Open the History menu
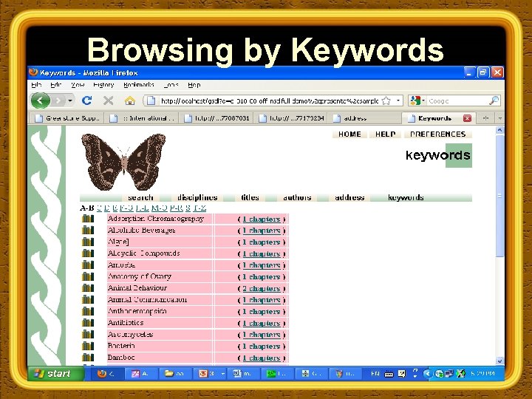 (103, 85)
